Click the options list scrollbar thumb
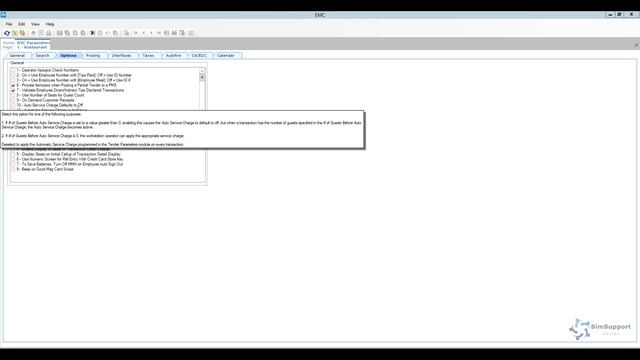 pyautogui.click(x=202, y=78)
